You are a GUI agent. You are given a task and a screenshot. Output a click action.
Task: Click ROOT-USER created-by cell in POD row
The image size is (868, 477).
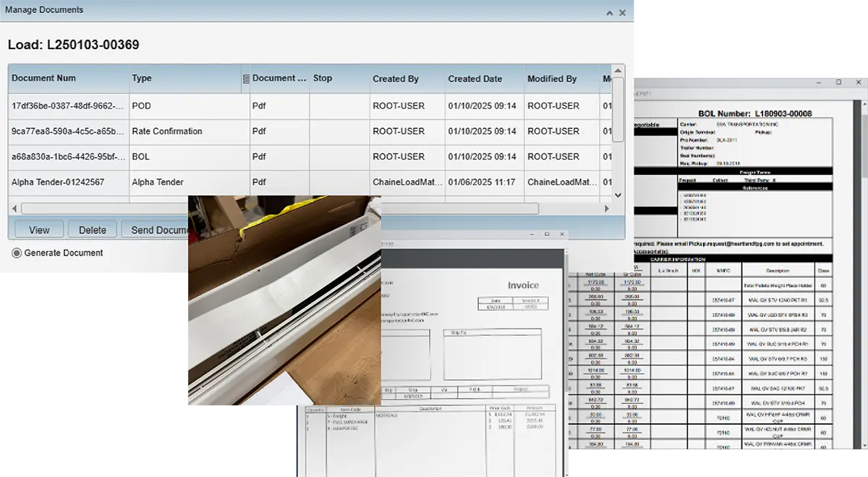pyautogui.click(x=407, y=106)
